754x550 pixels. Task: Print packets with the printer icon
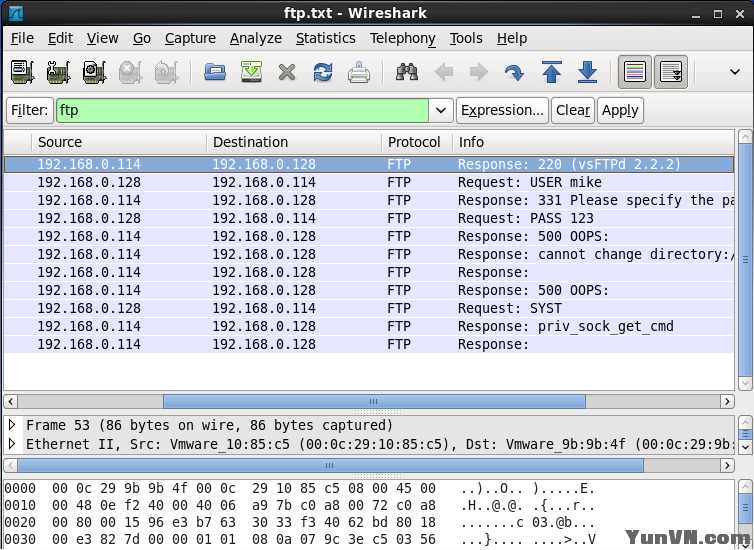pos(359,73)
